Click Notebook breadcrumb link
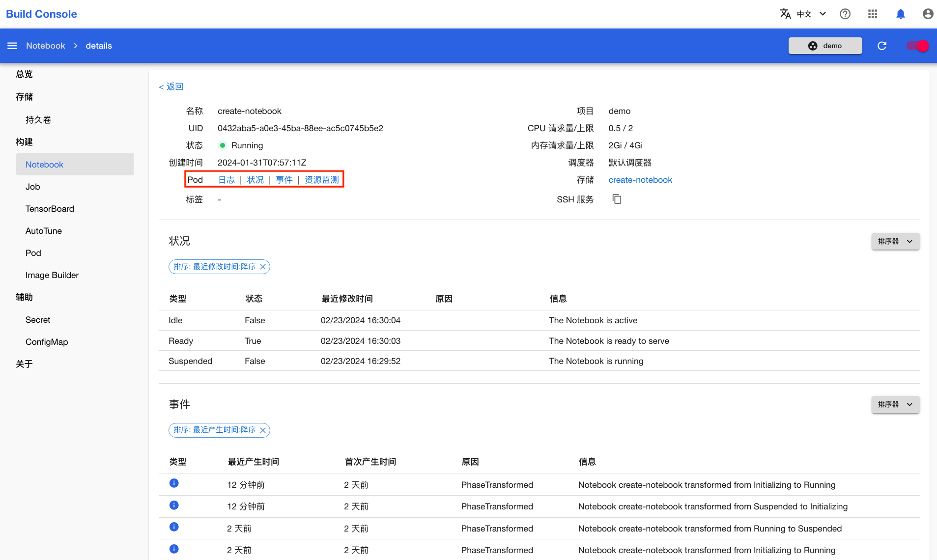Screen dimensions: 937x560 pyautogui.click(x=46, y=46)
